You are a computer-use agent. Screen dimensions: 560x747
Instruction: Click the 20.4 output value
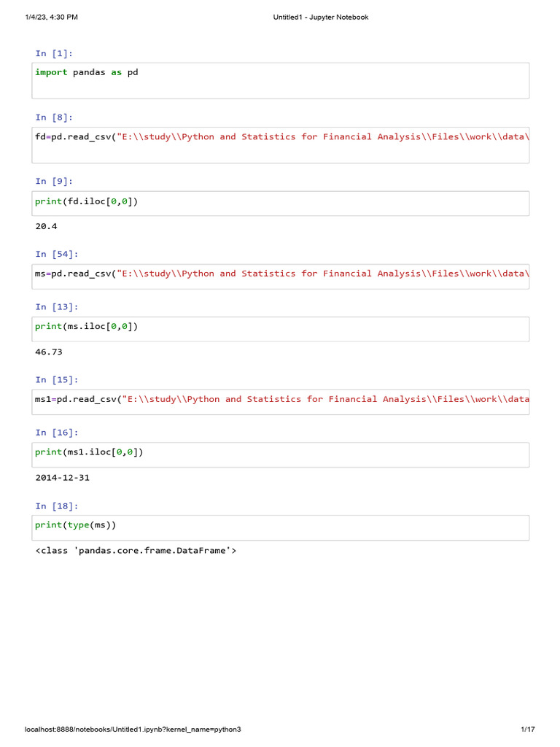tap(46, 226)
